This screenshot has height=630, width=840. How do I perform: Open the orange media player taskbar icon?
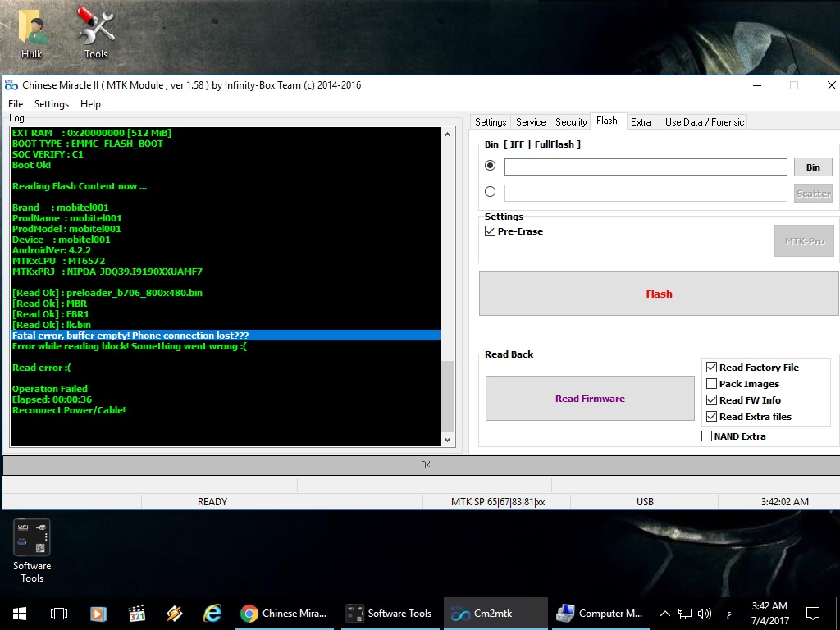coord(98,614)
